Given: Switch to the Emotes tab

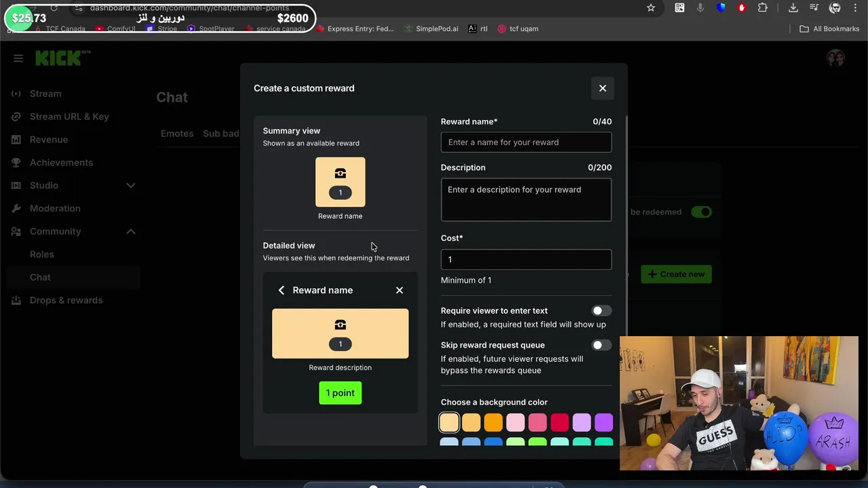Looking at the screenshot, I should [x=177, y=134].
